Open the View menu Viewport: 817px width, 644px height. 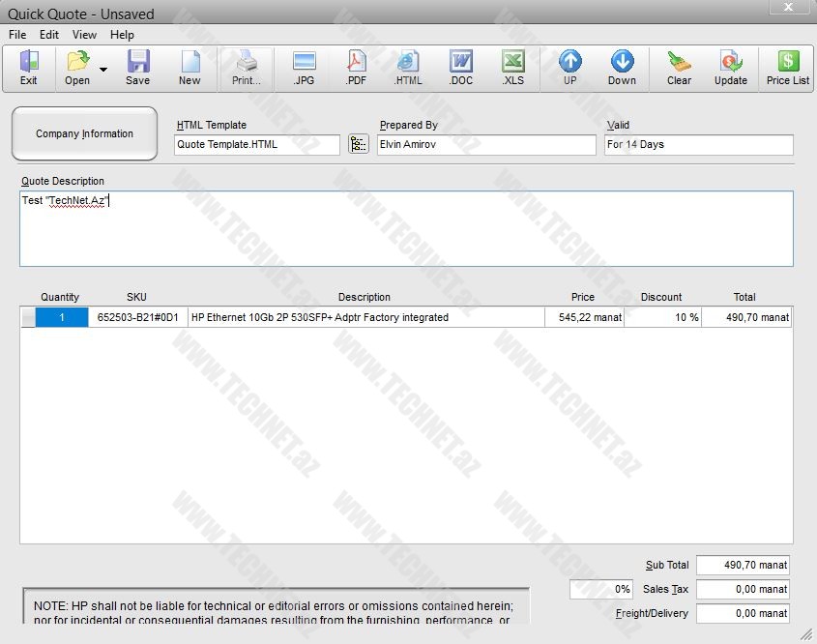[84, 35]
